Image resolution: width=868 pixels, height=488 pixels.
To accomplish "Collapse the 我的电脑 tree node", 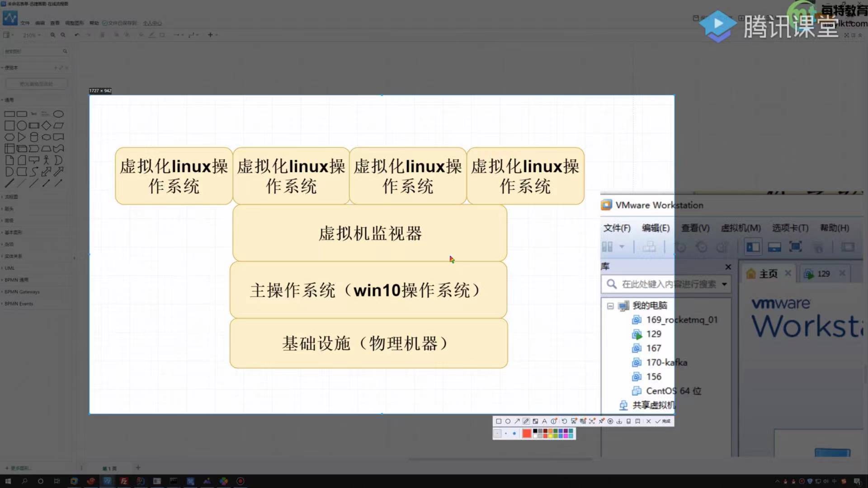I will click(610, 306).
